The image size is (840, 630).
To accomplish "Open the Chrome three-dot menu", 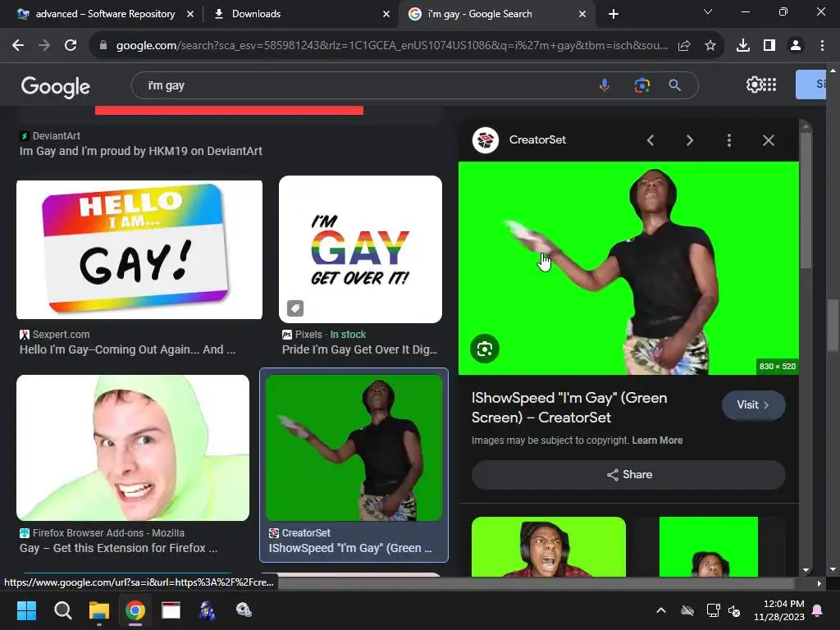I will coord(822,46).
